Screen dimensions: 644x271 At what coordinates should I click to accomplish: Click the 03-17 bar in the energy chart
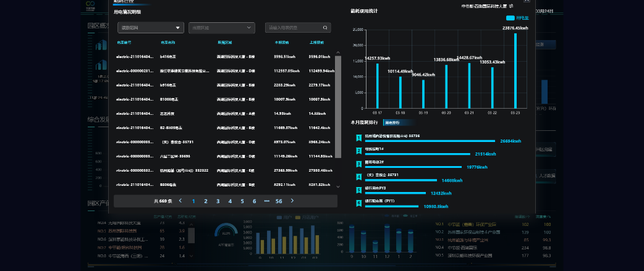(378, 86)
